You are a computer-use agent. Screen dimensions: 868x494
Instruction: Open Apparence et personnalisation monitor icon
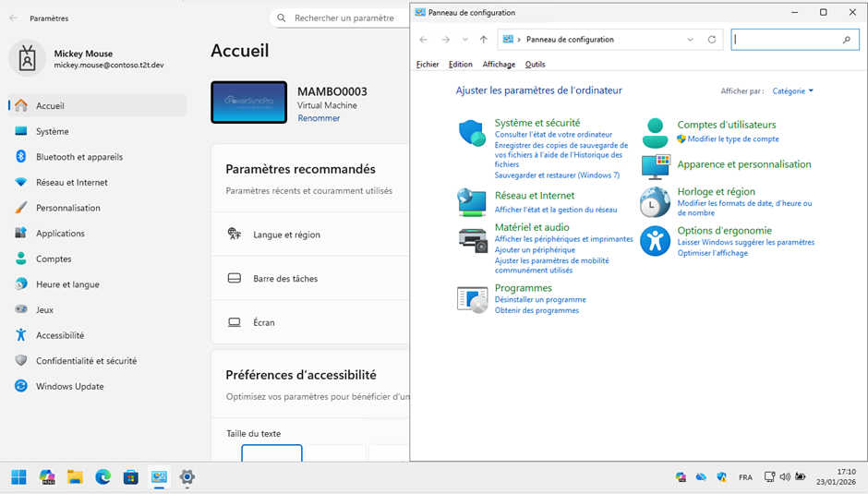tap(656, 167)
